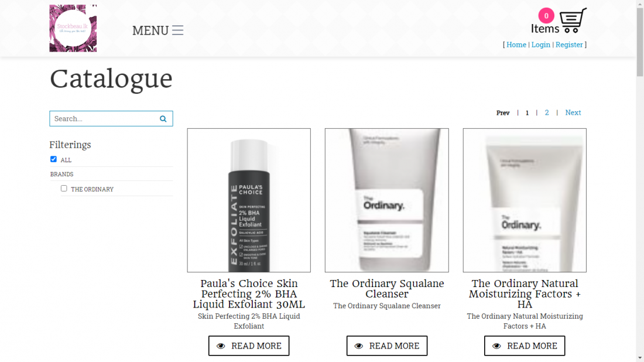Screen dimensions: 644x362
Task: Click the eye icon on Squalane Cleanser Read More
Action: point(358,346)
